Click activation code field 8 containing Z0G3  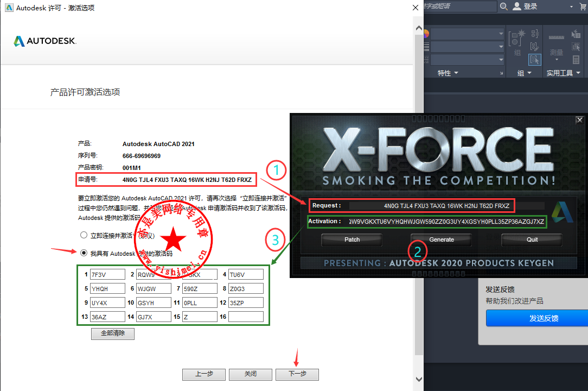point(246,288)
